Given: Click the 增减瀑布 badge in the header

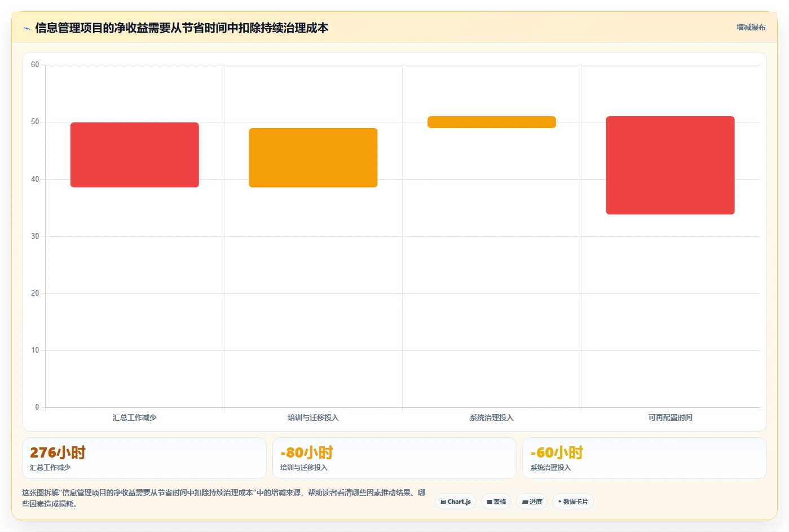Looking at the screenshot, I should (751, 27).
